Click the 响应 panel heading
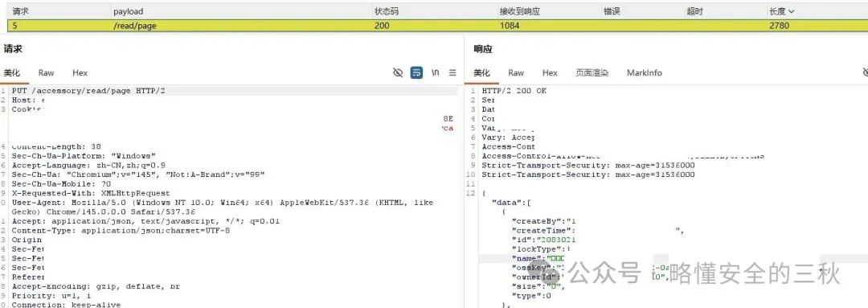Screen dimensions: 868x308 483,49
